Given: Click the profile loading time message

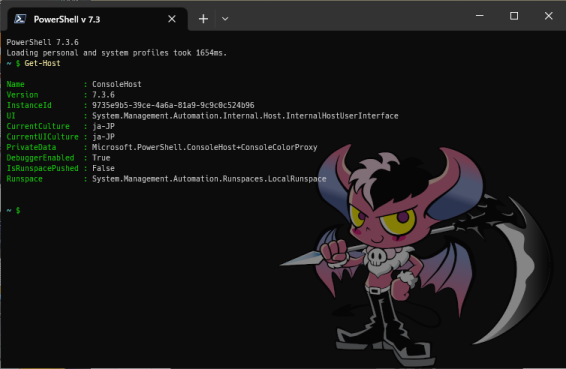Looking at the screenshot, I should pyautogui.click(x=117, y=53).
